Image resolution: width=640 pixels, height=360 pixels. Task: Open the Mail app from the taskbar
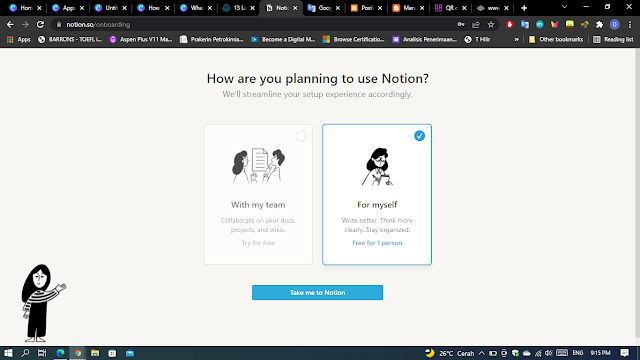(130, 353)
